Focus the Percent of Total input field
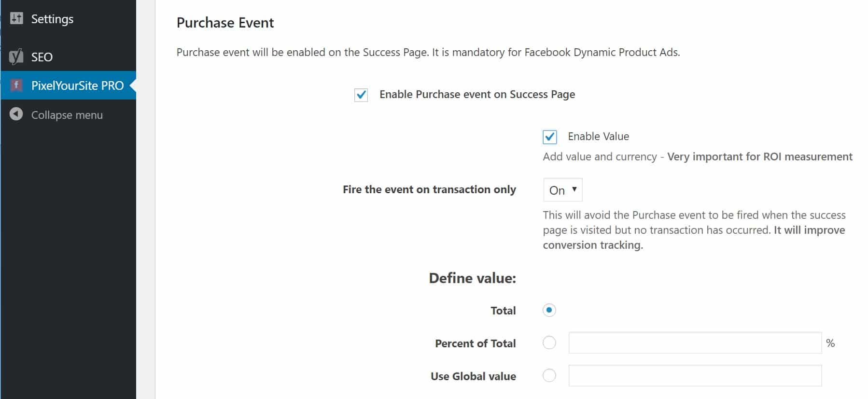 coord(695,343)
